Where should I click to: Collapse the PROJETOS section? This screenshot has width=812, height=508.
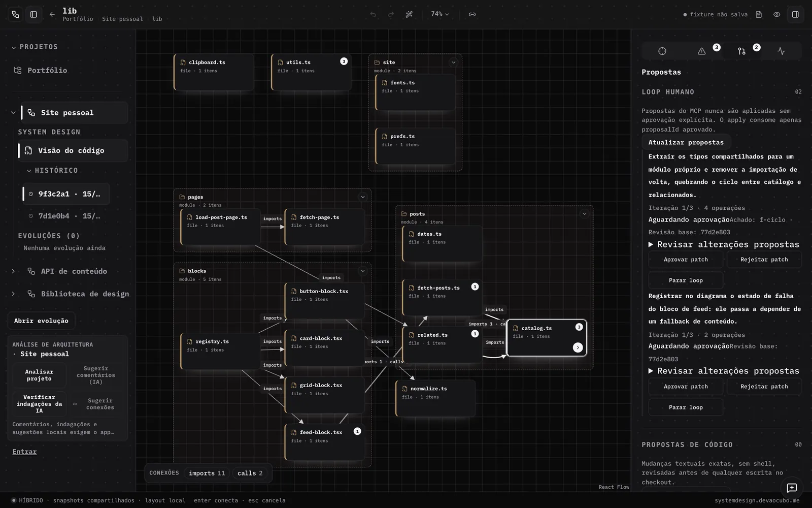click(14, 47)
